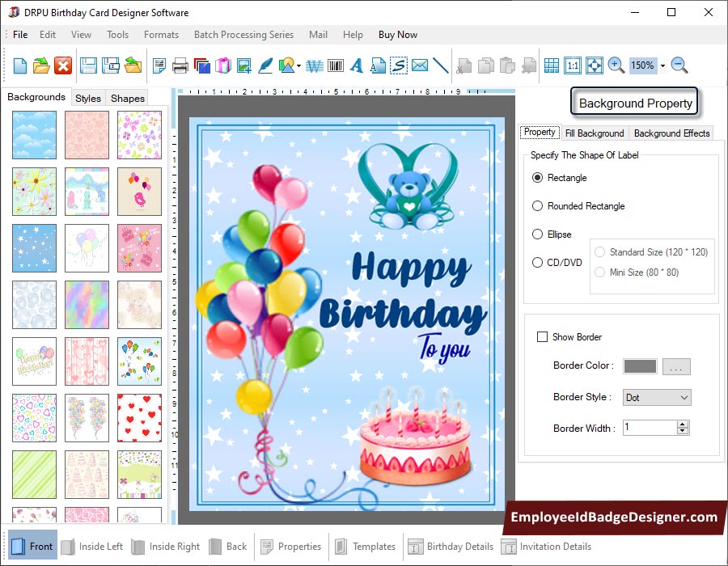This screenshot has width=728, height=566.
Task: Open the shapes tool dropdown arrow
Action: pos(298,65)
